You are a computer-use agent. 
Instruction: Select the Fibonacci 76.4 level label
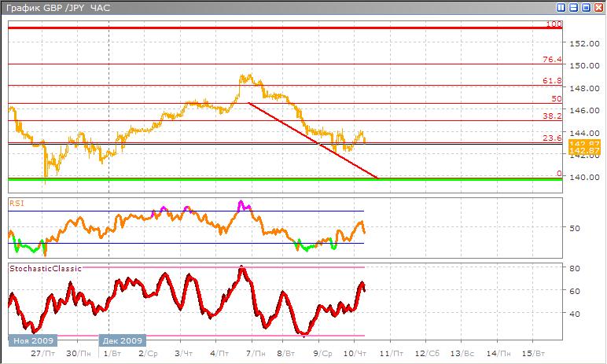[x=551, y=59]
